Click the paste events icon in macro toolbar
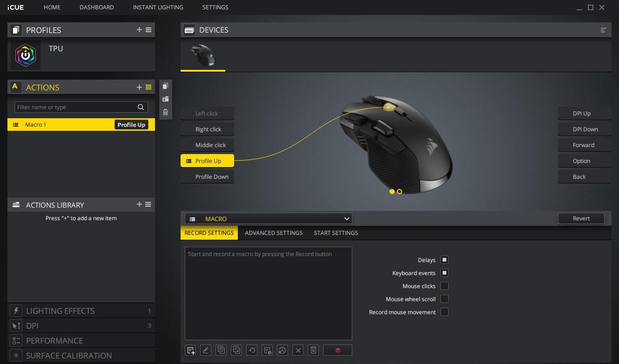 click(x=236, y=350)
